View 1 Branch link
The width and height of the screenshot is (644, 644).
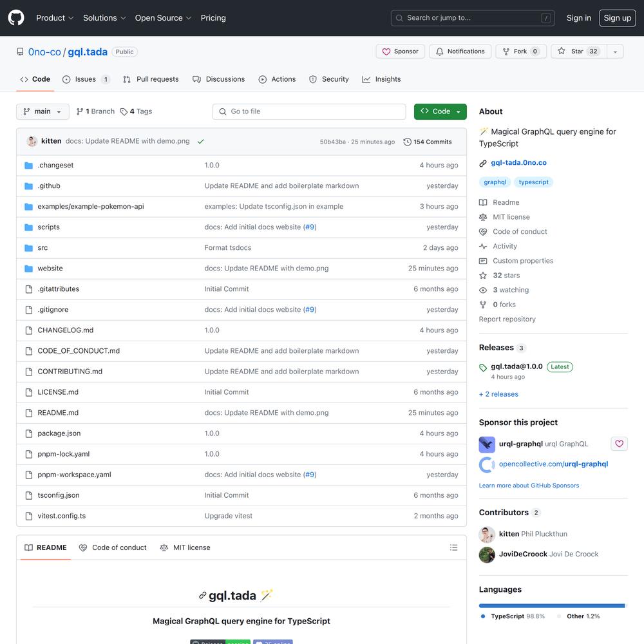pos(95,111)
